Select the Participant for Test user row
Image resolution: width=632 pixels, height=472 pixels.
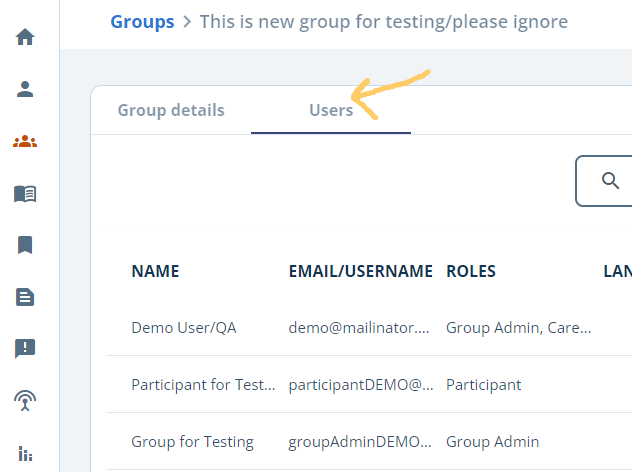(203, 384)
